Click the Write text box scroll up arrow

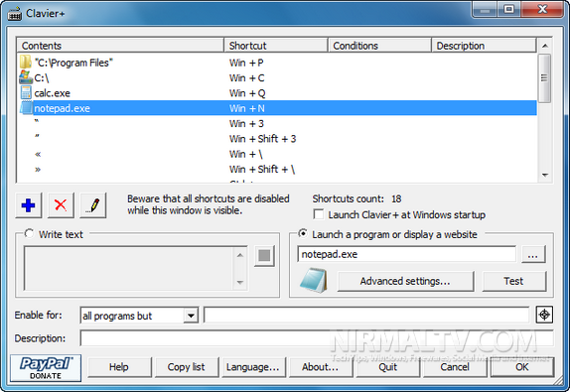click(x=240, y=255)
